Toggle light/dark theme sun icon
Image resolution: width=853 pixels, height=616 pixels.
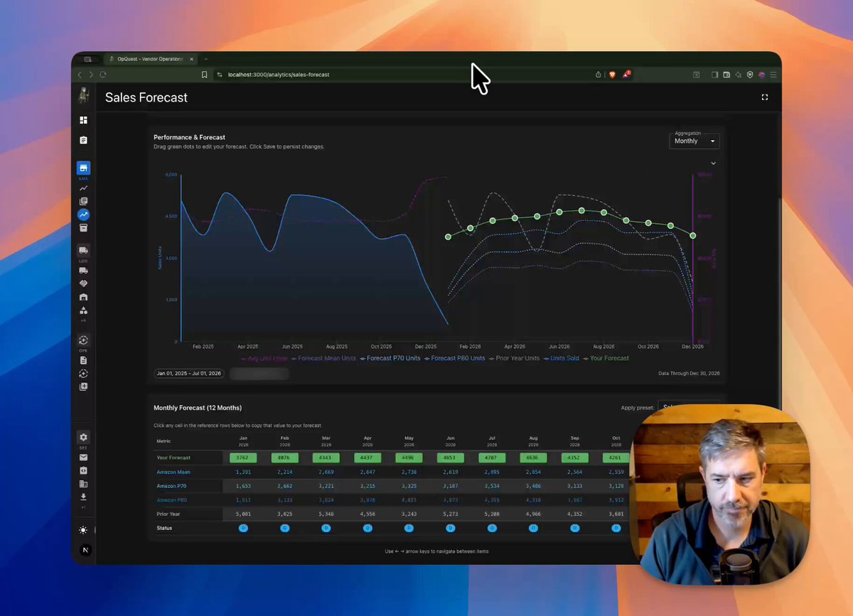pos(84,530)
